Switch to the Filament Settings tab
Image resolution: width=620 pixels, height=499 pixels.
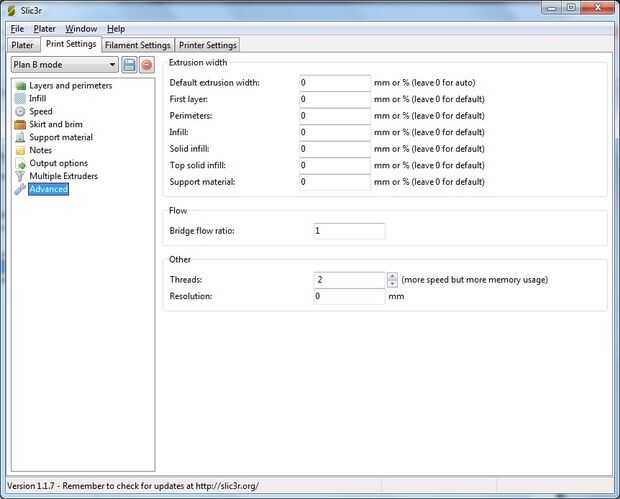[138, 45]
